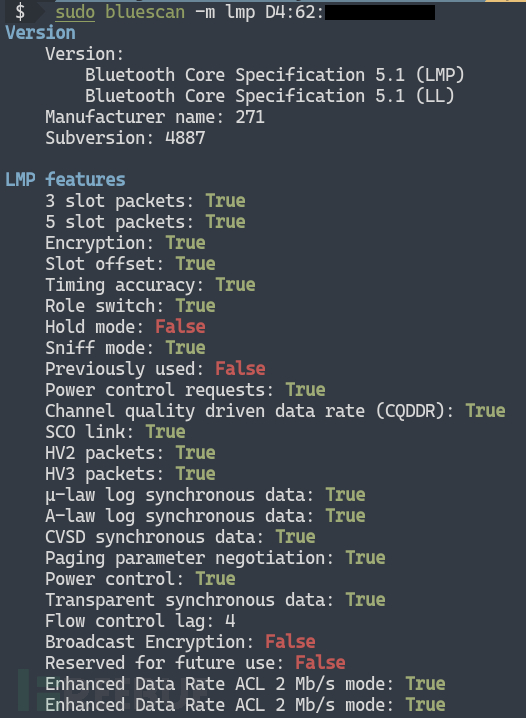526x718 pixels.
Task: Click the True value for Encryption
Action: [185, 243]
